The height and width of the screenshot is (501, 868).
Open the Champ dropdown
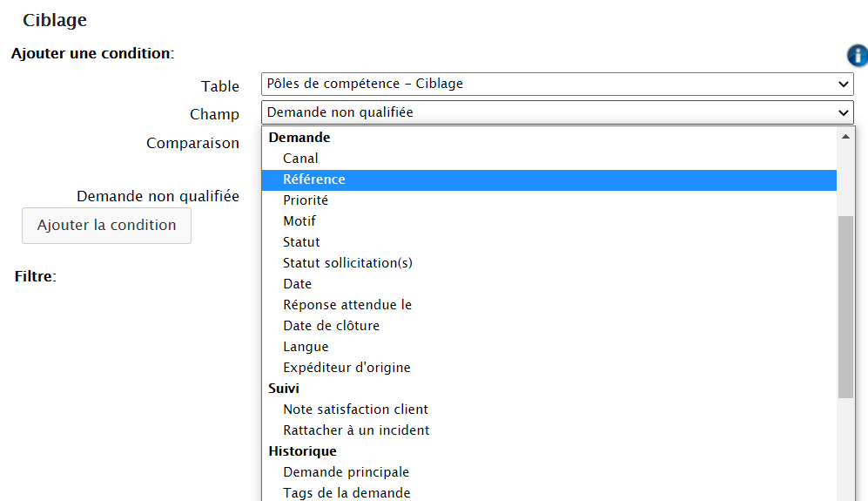click(556, 112)
